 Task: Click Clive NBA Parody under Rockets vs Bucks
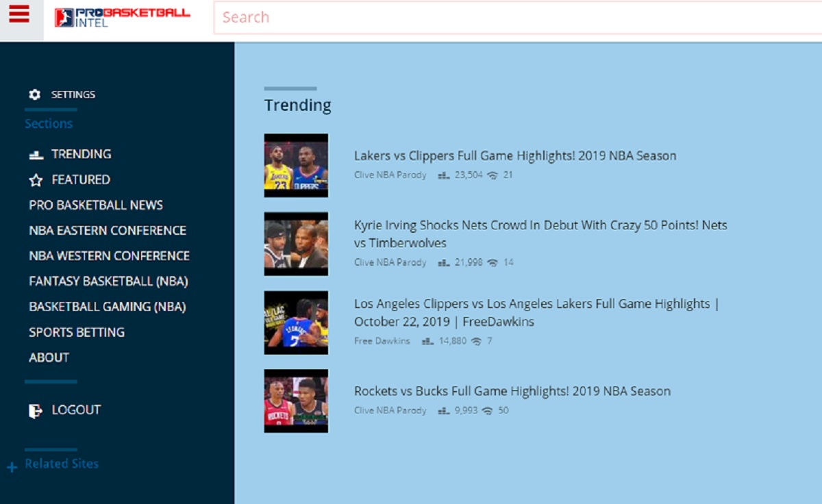coord(390,411)
